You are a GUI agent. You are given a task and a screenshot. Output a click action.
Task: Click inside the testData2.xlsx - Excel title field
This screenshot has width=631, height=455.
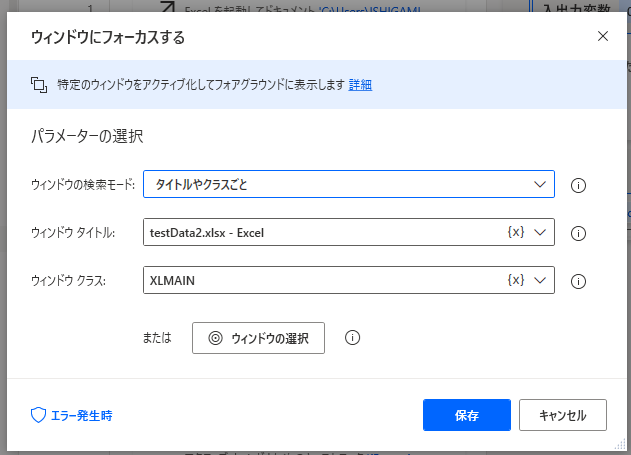pos(320,233)
